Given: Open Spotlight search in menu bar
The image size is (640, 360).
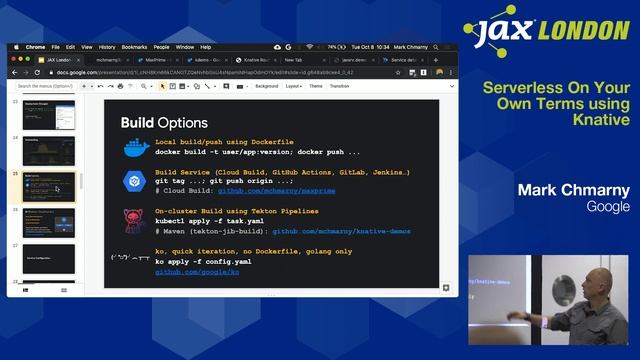Looking at the screenshot, I should [436, 47].
